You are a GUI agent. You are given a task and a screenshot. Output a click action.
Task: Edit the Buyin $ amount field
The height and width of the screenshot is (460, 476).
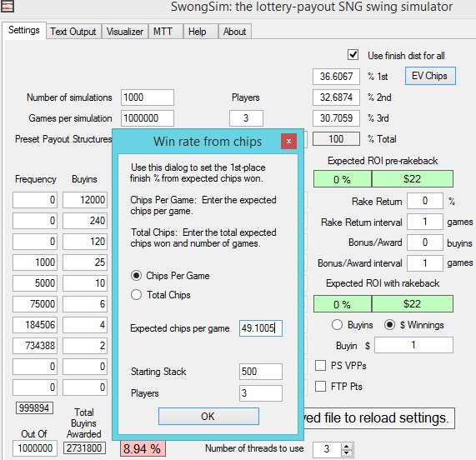413,345
